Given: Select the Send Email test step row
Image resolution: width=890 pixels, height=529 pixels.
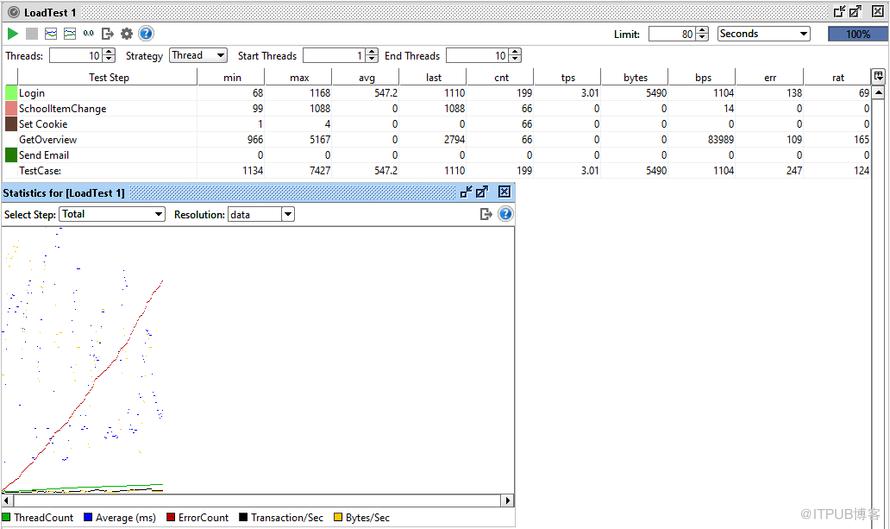Looking at the screenshot, I should click(x=437, y=155).
